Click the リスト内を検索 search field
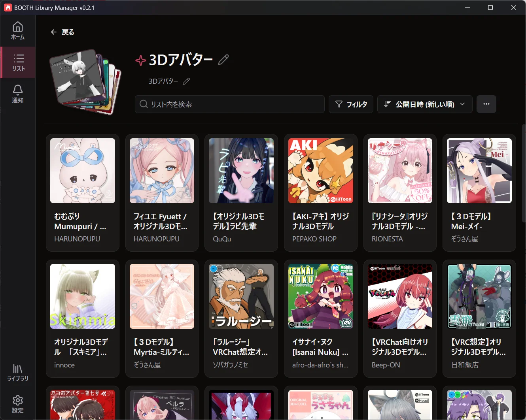This screenshot has width=526, height=420. 229,104
